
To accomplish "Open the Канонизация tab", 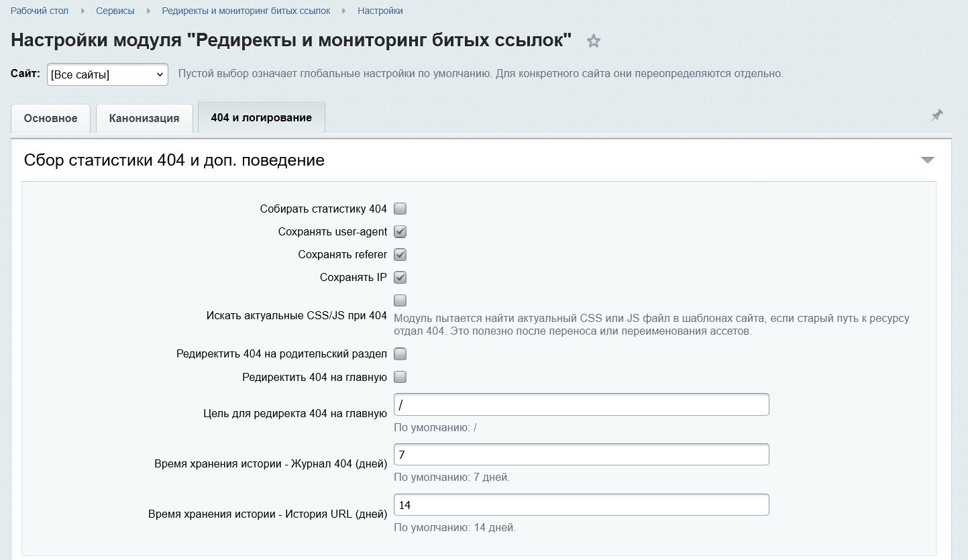I will (x=144, y=118).
